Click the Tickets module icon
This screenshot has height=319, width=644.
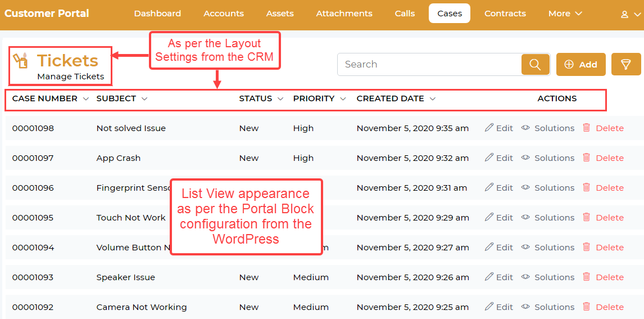21,61
